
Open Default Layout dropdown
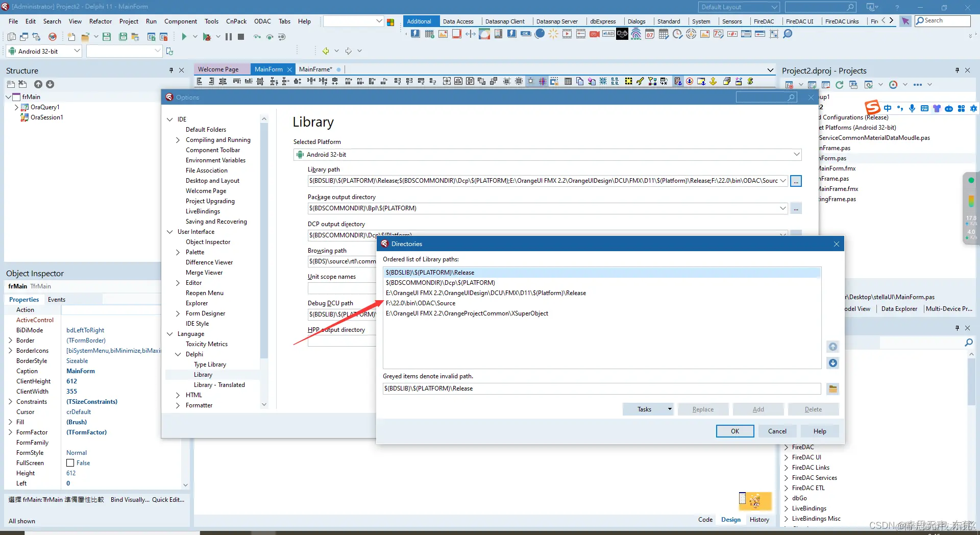pos(739,7)
